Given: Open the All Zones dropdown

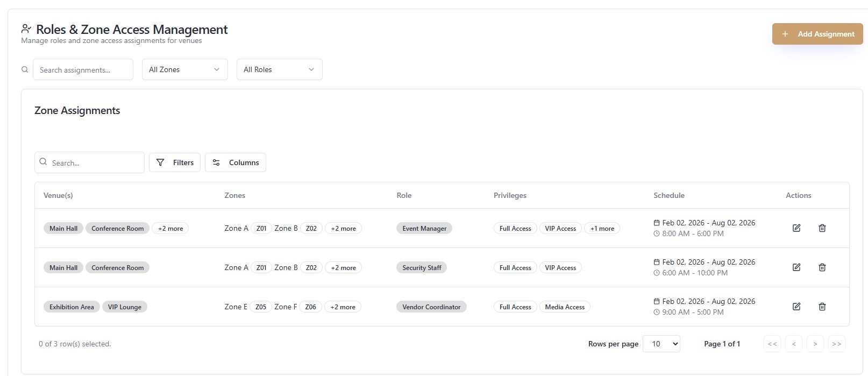Looking at the screenshot, I should (x=184, y=69).
